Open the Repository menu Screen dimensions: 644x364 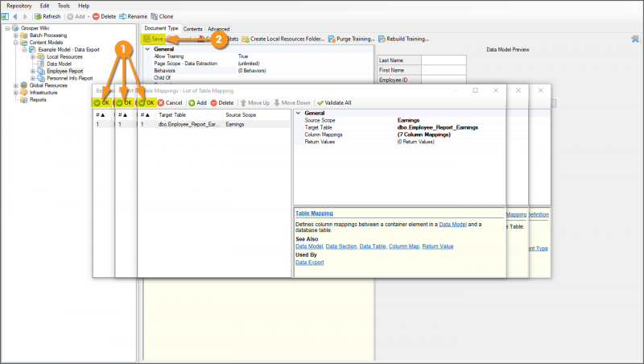point(19,6)
